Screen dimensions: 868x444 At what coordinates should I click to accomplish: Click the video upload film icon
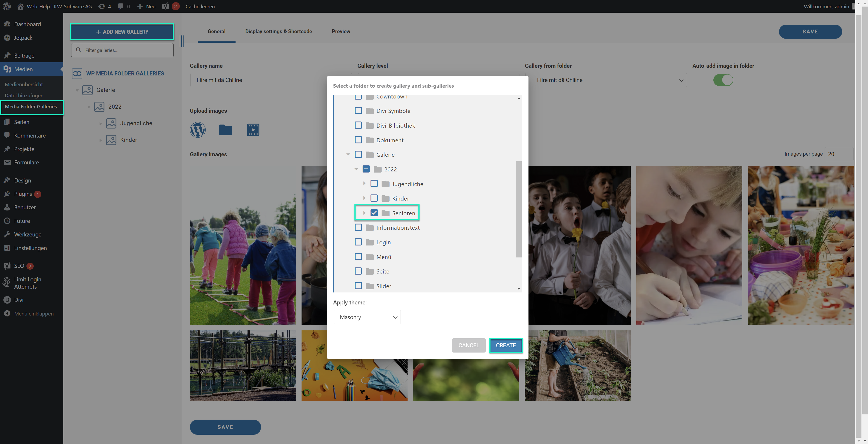coord(253,130)
